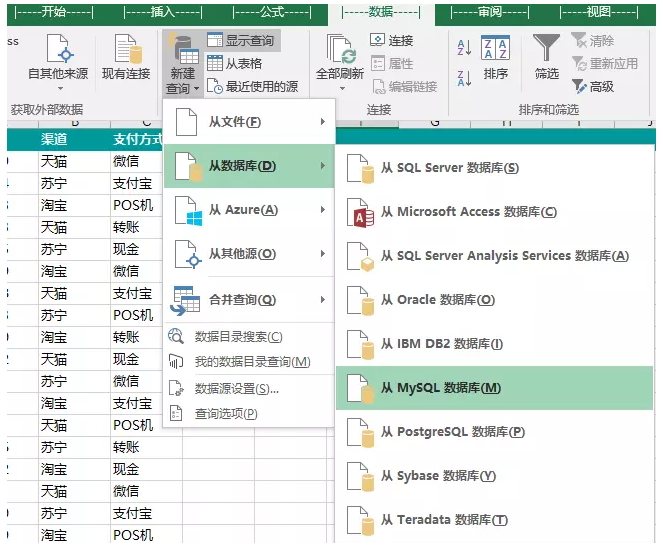663x549 pixels.
Task: Choose 从 PostgreSQL 数据库(P)
Action: [495, 432]
